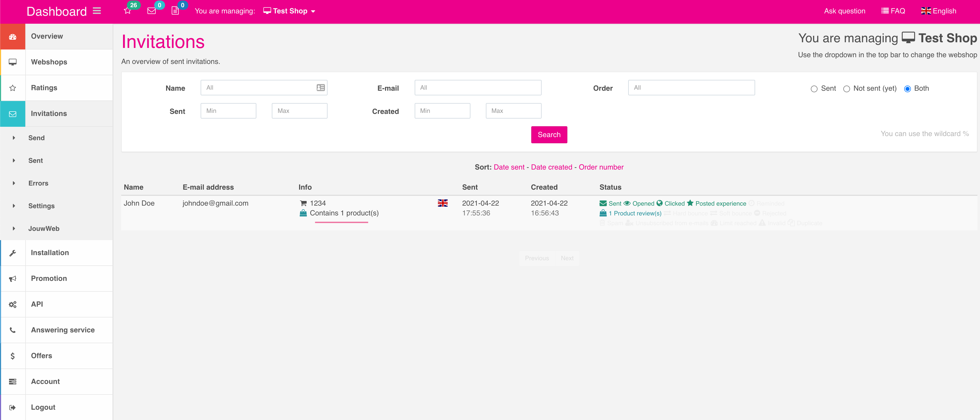Screen dimensions: 980x420
Task: Select the Both radio button
Action: pyautogui.click(x=907, y=89)
